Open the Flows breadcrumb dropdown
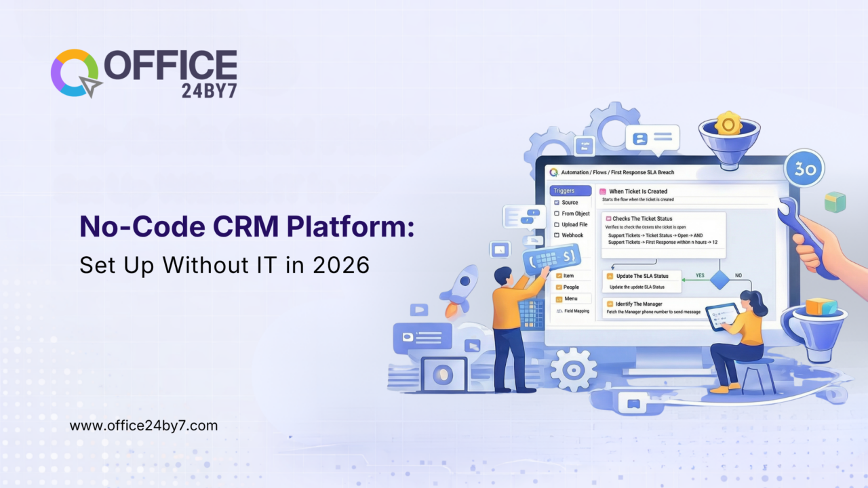 [599, 172]
